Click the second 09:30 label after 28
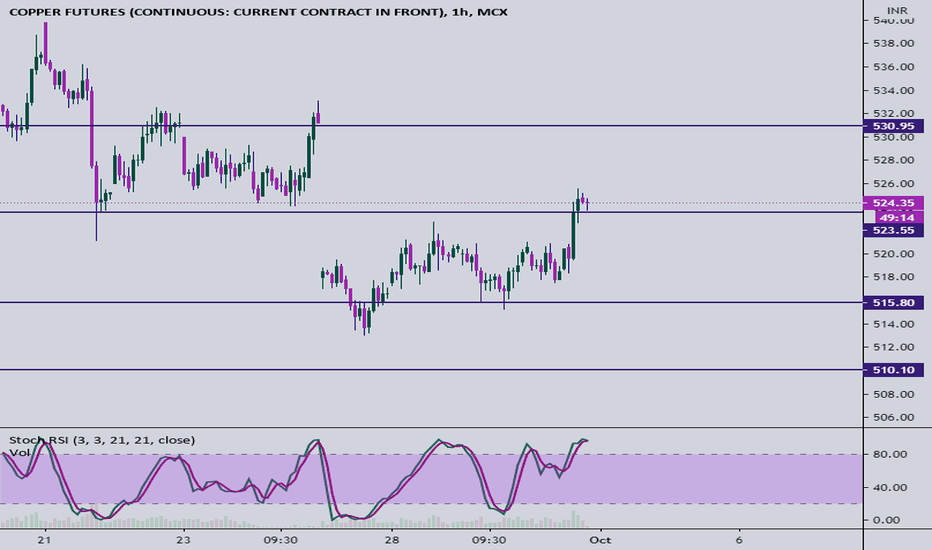The image size is (932, 550). click(489, 540)
